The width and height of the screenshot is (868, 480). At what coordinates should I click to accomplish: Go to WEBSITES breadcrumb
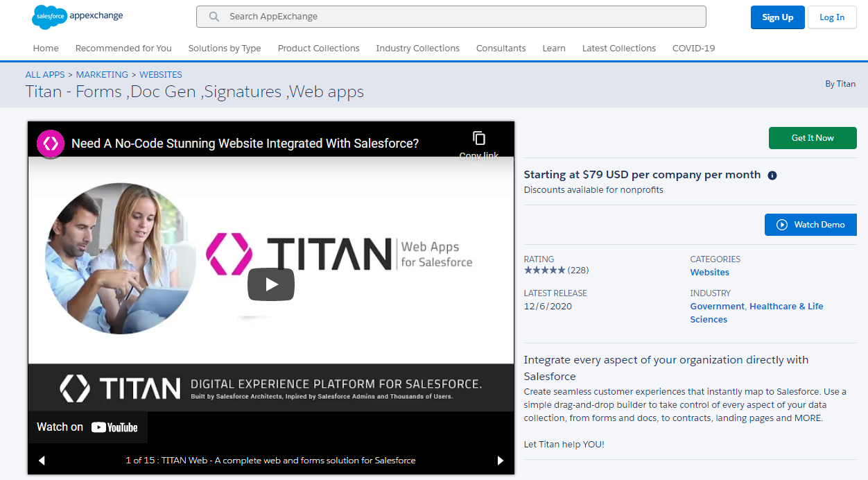(161, 75)
